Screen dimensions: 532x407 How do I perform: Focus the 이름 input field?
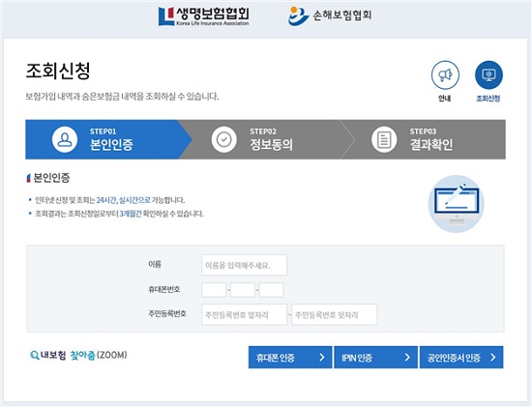tap(245, 265)
